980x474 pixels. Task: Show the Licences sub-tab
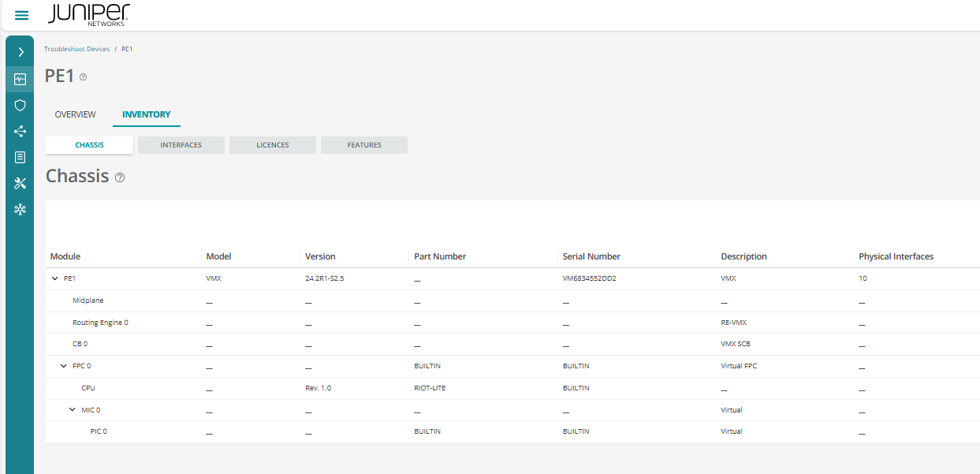(x=272, y=145)
